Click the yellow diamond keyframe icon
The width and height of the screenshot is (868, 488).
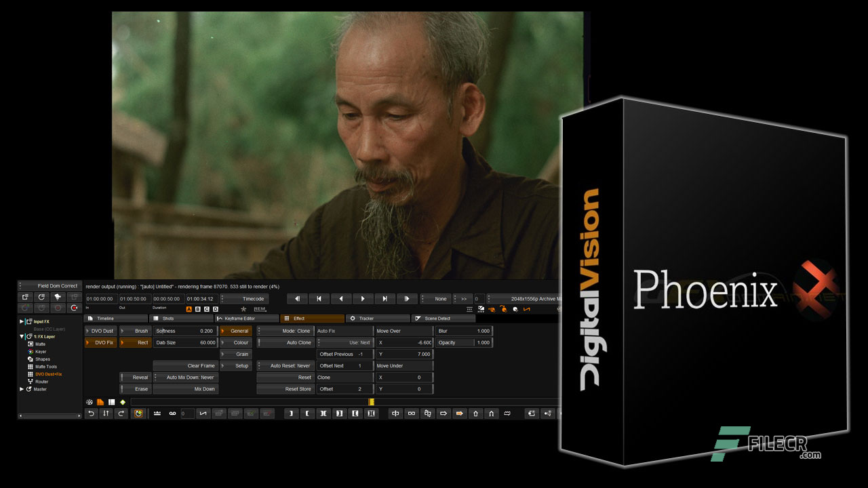pos(122,402)
